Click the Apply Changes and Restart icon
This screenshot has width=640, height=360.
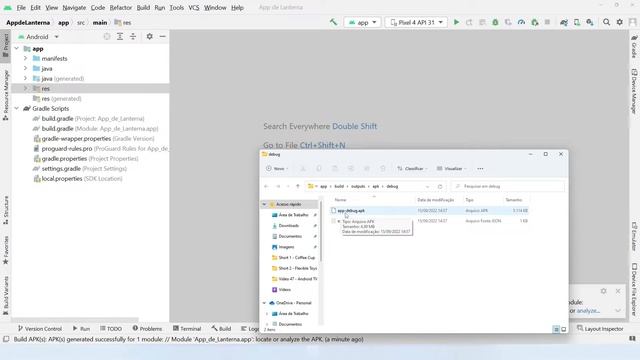click(x=469, y=22)
